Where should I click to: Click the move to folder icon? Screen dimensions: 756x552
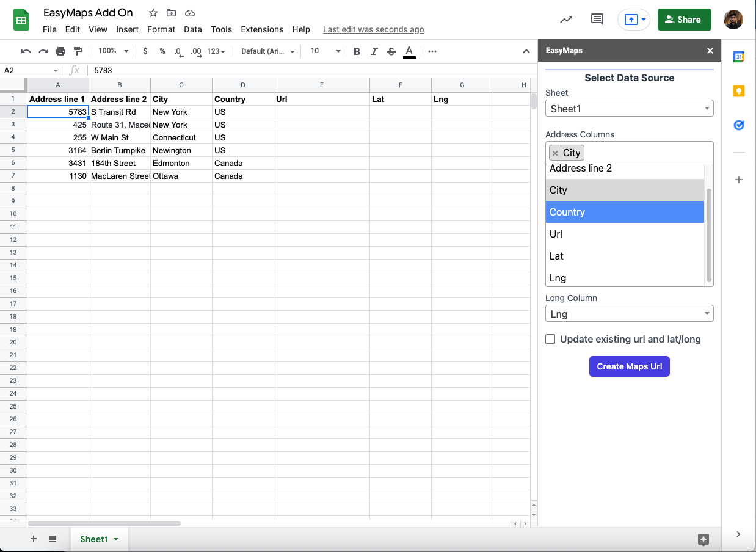click(x=171, y=13)
